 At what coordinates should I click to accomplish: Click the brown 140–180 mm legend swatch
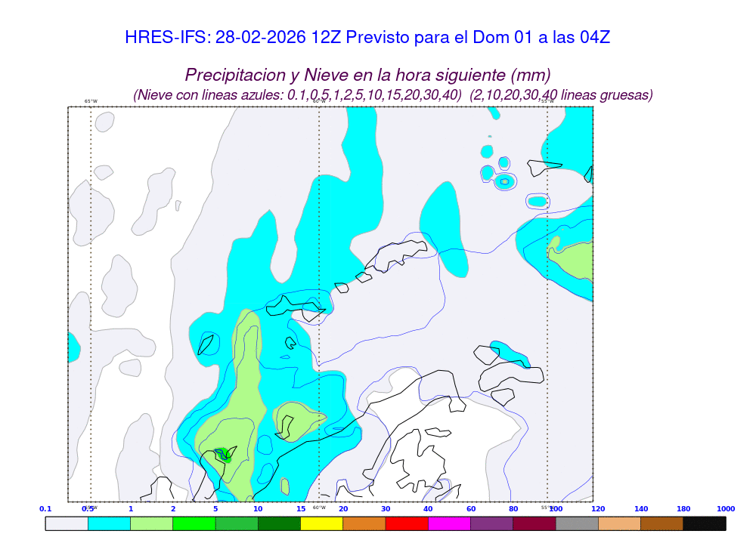661,523
